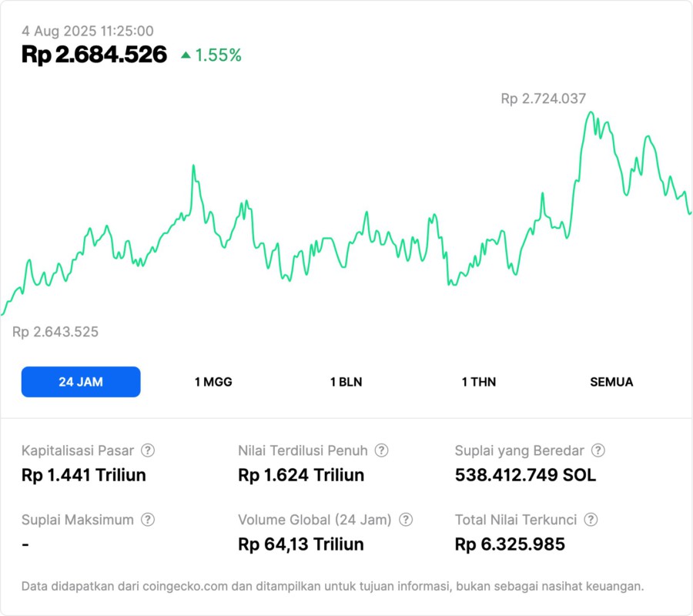Select SEMUA time range
The width and height of the screenshot is (693, 616).
pos(611,382)
